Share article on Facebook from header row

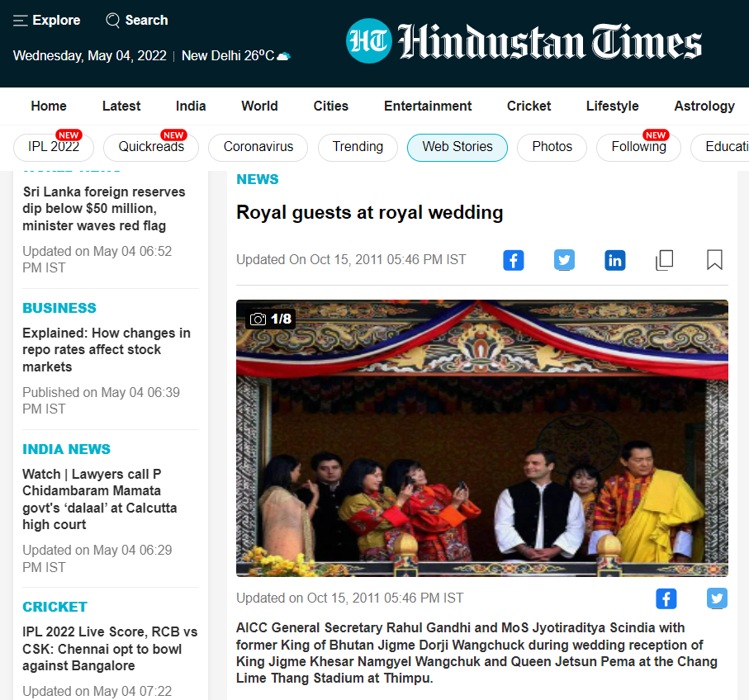tap(513, 260)
